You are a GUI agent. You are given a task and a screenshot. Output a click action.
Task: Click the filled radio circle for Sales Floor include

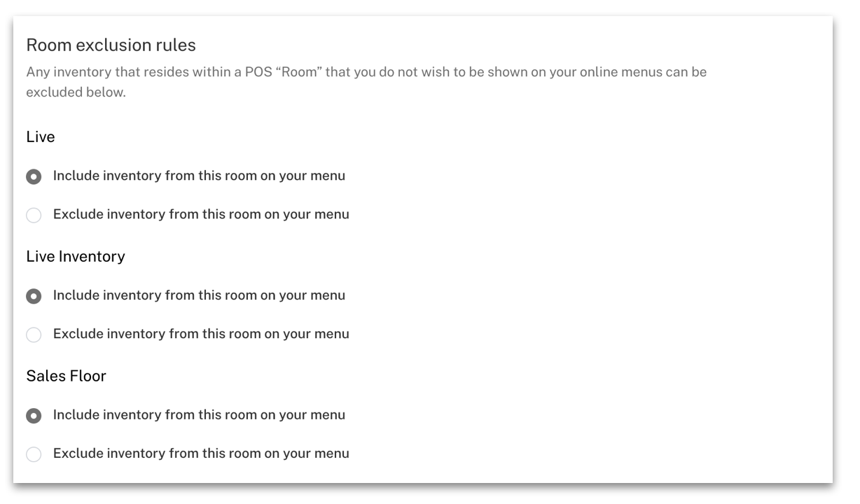pos(34,415)
